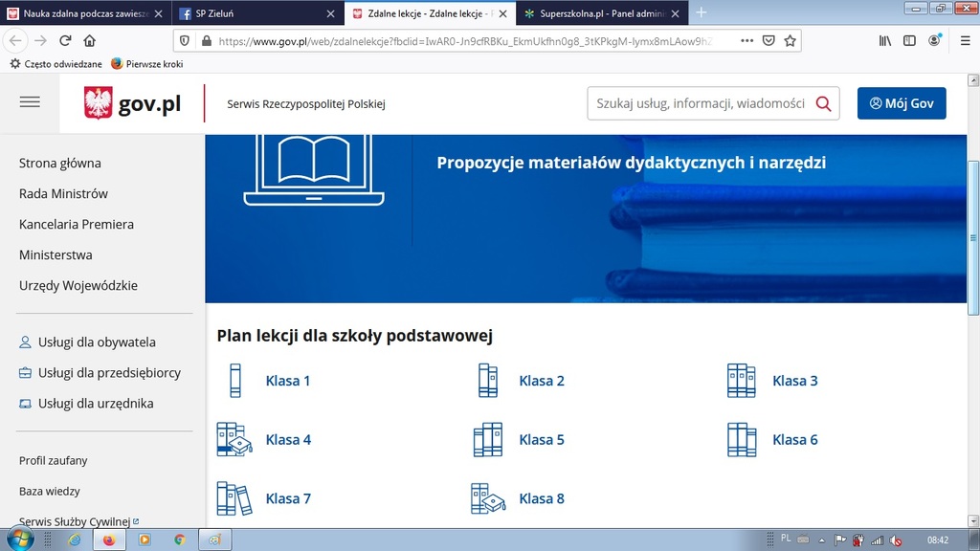Open the Firefox library icon
The width and height of the screenshot is (980, 551).
[x=885, y=41]
